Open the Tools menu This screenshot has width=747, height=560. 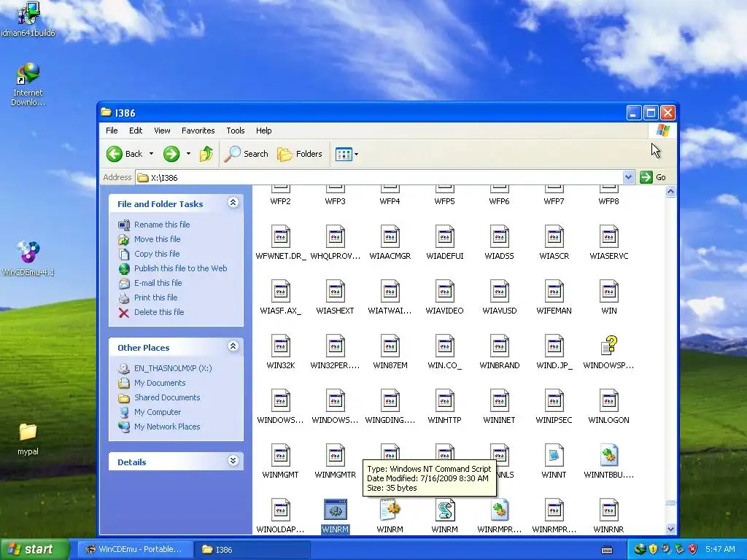[236, 131]
